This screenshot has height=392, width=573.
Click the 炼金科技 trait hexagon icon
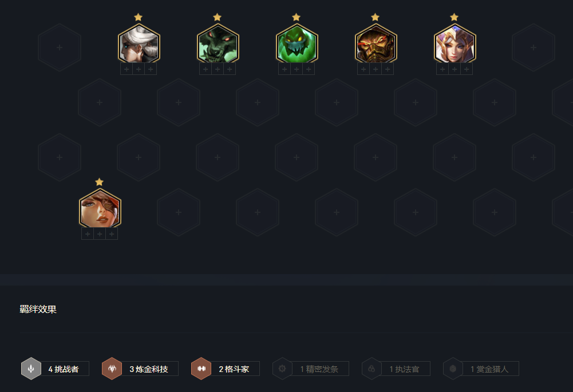[x=112, y=369]
